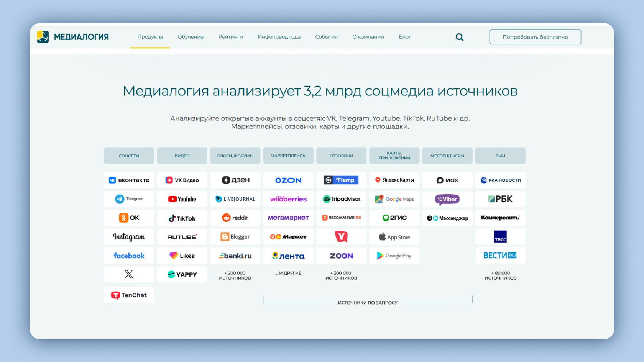Click the Попробовать бесплатно button
The height and width of the screenshot is (362, 644).
pos(535,37)
